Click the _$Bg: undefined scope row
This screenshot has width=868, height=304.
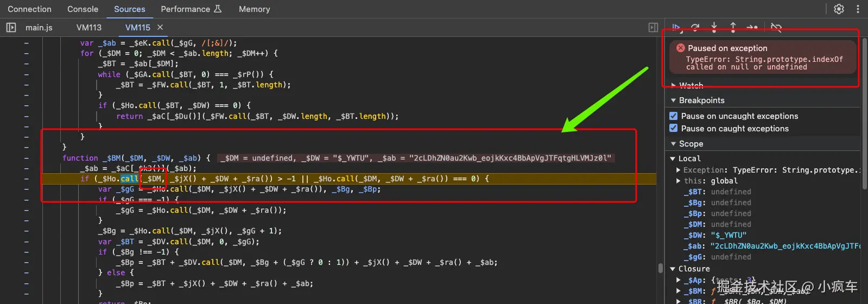pyautogui.click(x=718, y=202)
